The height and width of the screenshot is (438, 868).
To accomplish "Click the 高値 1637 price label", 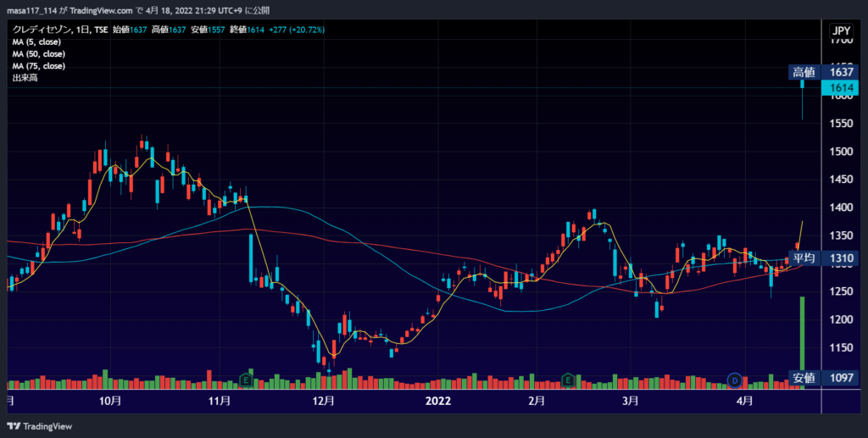I will click(x=824, y=72).
